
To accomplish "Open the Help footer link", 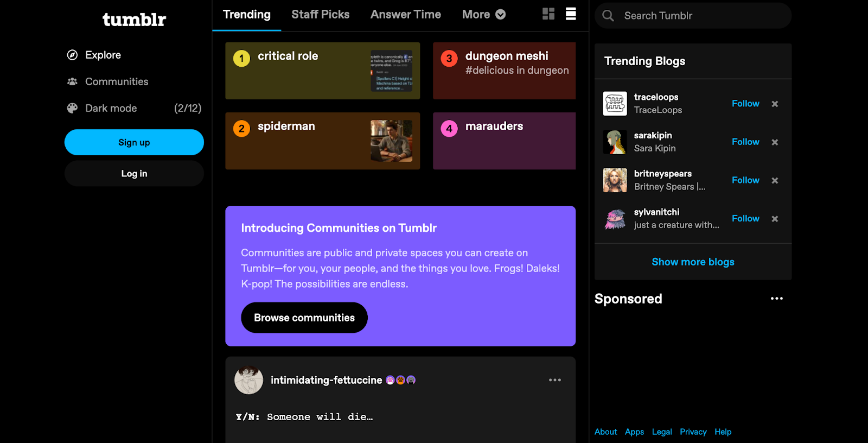I will [x=723, y=432].
